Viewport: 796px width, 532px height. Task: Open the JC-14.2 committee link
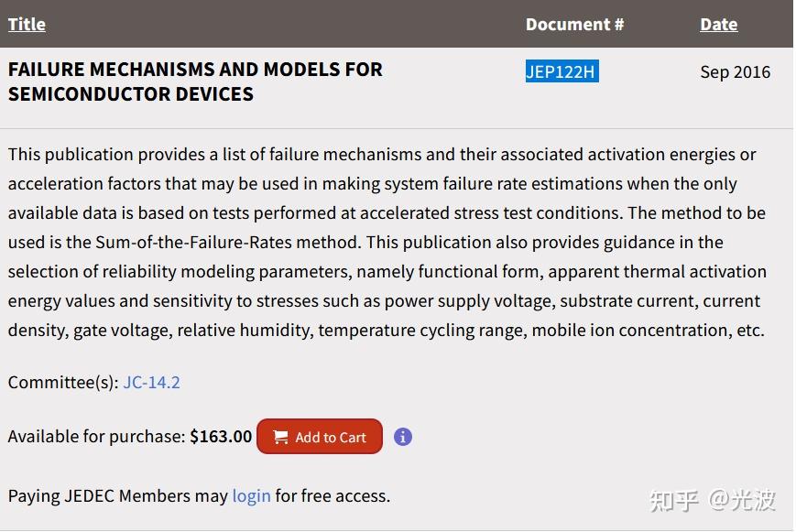coord(152,382)
